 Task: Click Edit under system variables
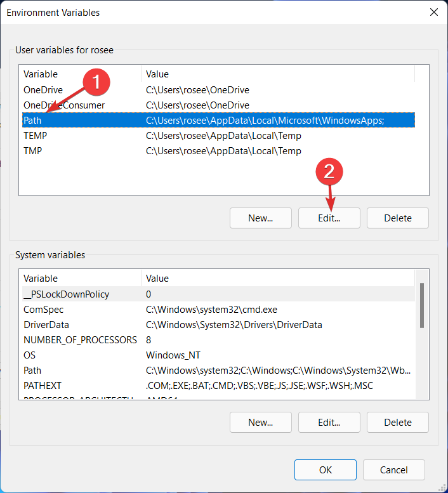click(x=329, y=422)
